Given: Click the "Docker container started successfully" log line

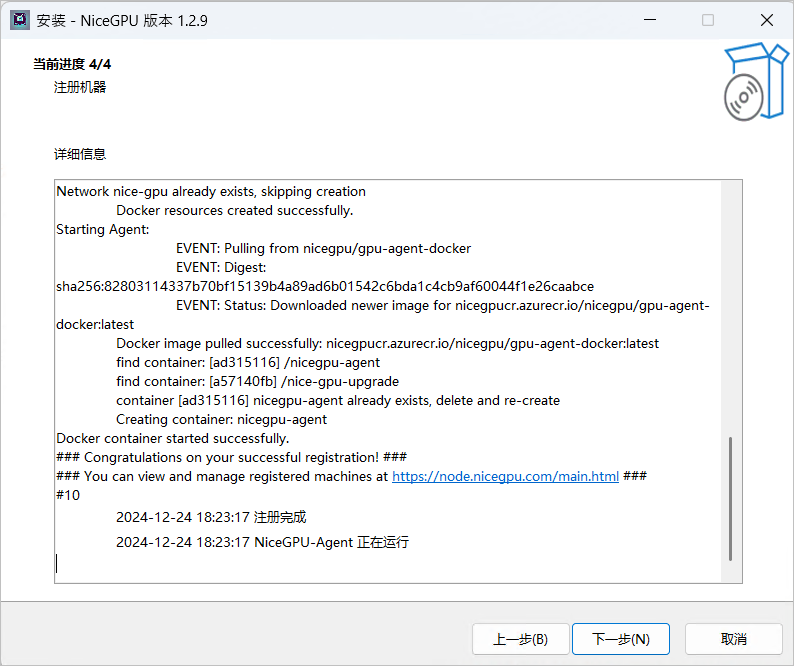Looking at the screenshot, I should pyautogui.click(x=172, y=438).
